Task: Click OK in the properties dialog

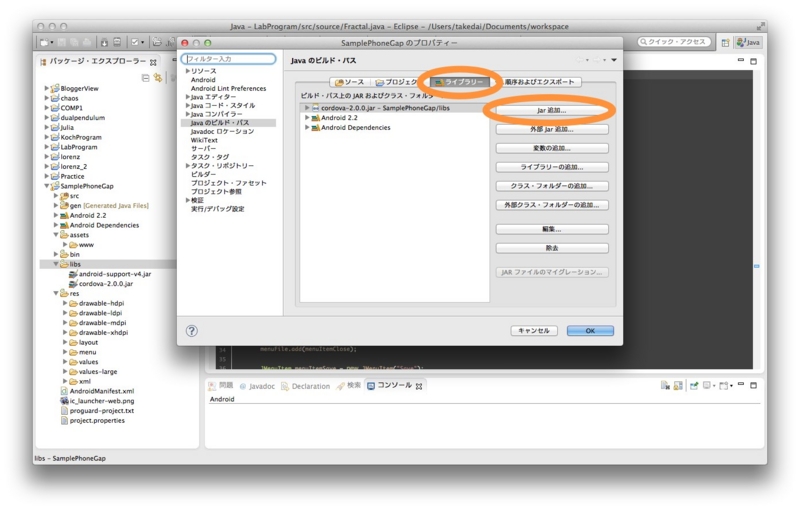Action: [590, 331]
